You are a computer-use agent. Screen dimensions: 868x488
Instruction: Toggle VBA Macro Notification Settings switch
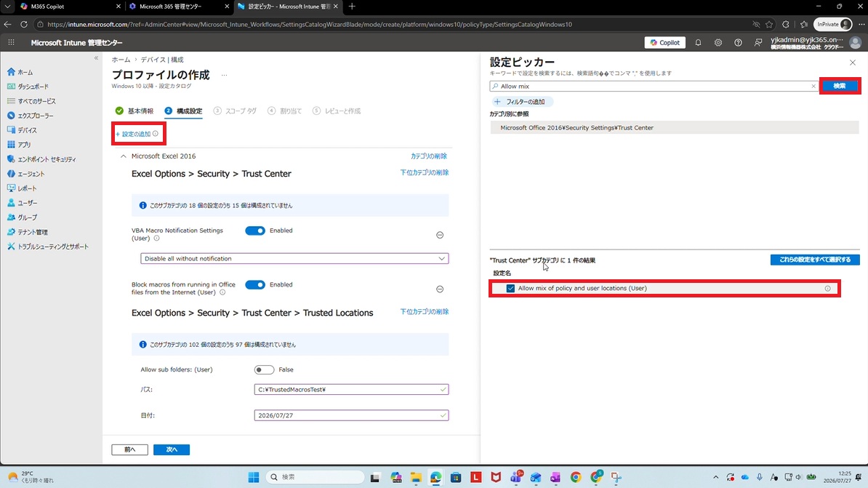255,231
